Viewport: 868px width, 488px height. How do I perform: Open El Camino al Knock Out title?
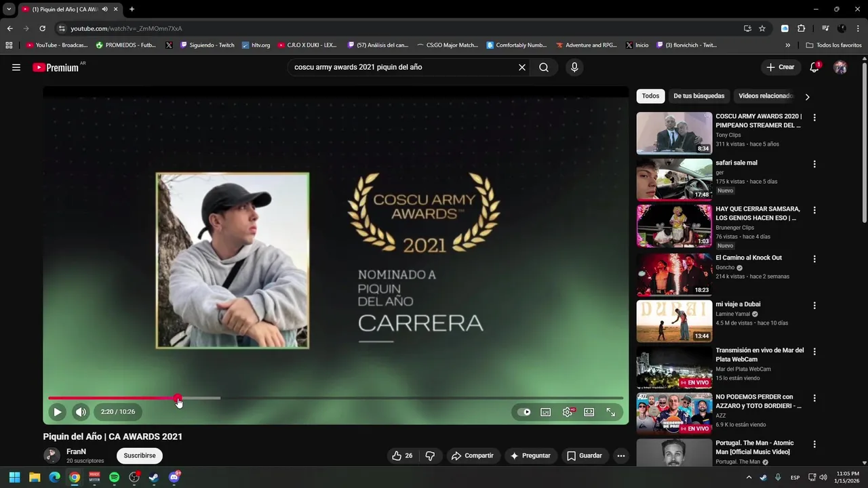pyautogui.click(x=749, y=258)
